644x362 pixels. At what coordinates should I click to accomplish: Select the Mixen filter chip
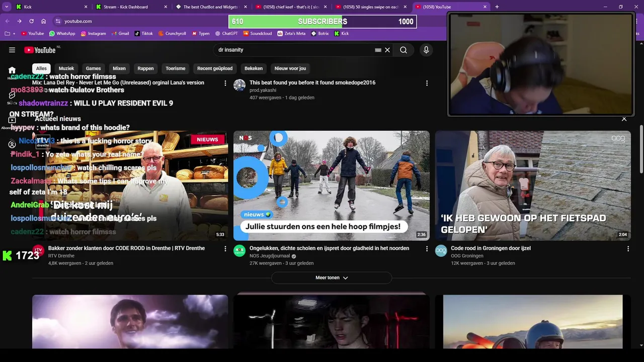pyautogui.click(x=119, y=68)
